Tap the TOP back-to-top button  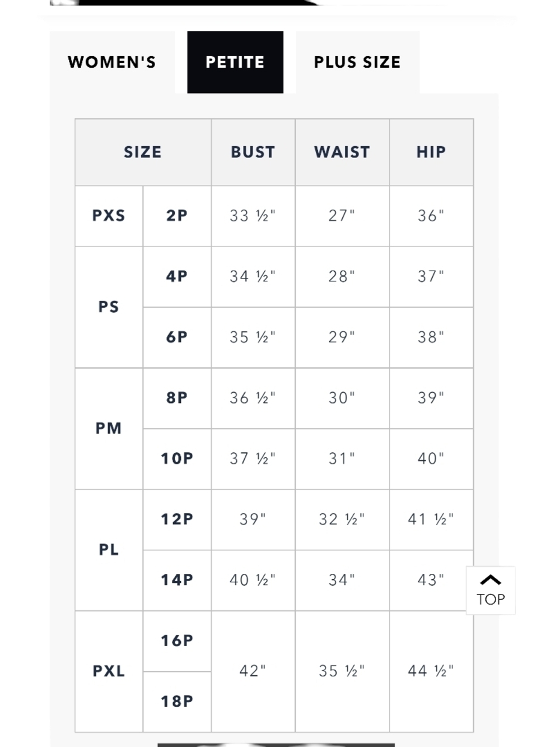[491, 591]
